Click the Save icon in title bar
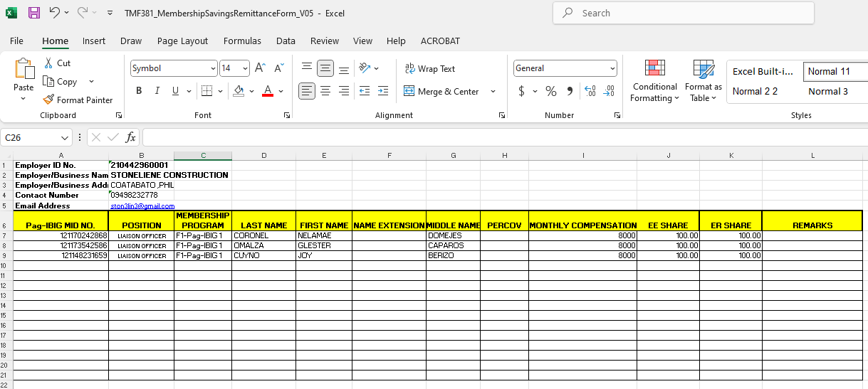This screenshot has height=389, width=868. tap(33, 13)
